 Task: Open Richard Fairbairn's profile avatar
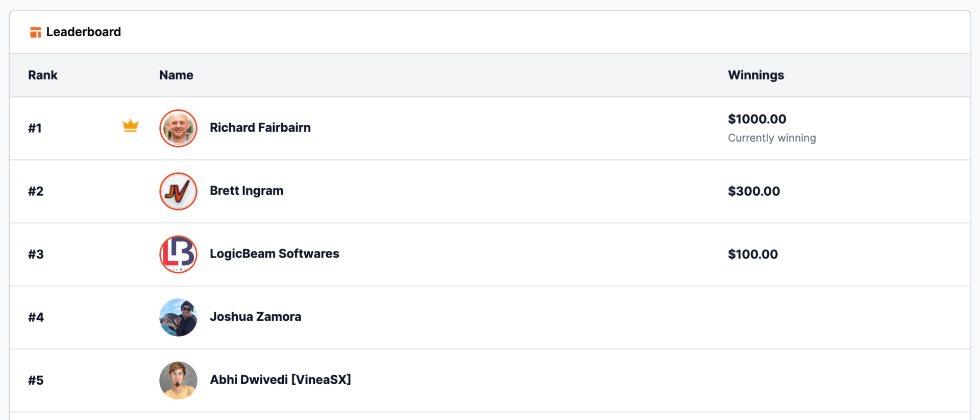click(x=178, y=128)
